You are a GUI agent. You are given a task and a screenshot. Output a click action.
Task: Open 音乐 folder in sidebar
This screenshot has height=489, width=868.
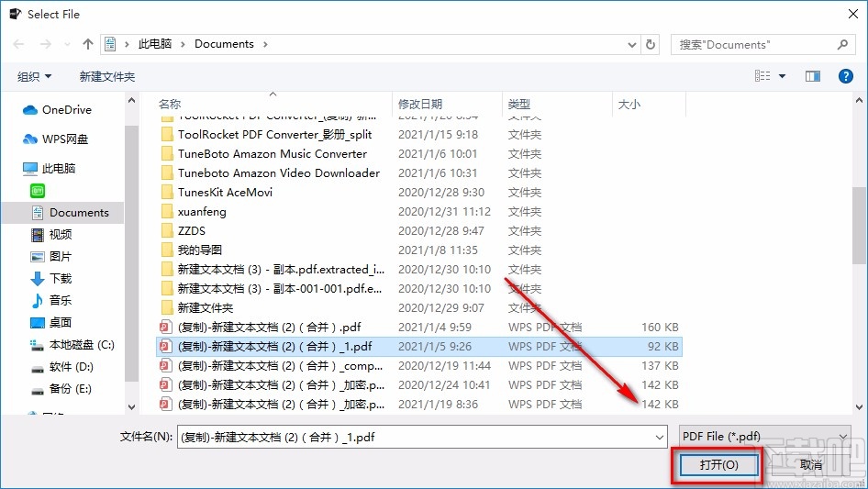click(x=51, y=300)
